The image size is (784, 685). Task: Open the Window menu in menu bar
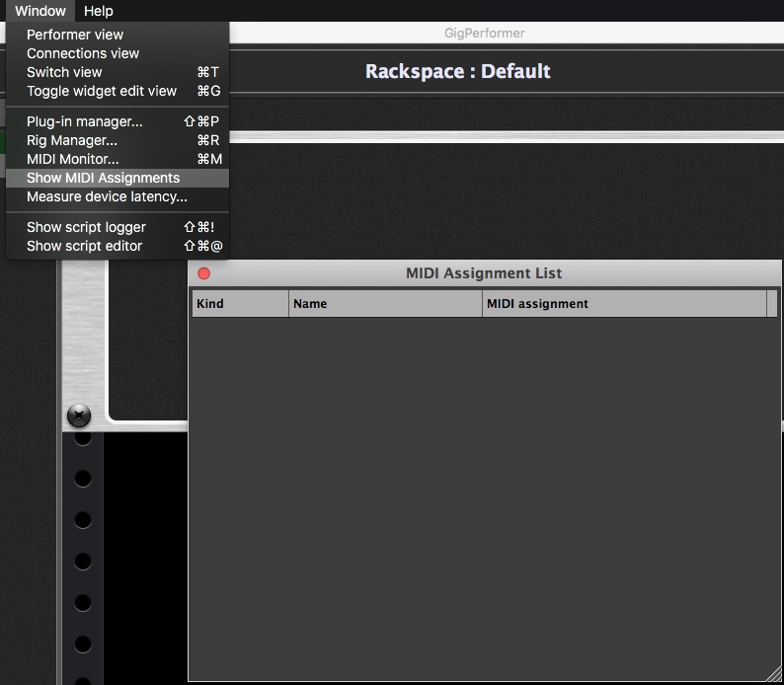pos(40,11)
